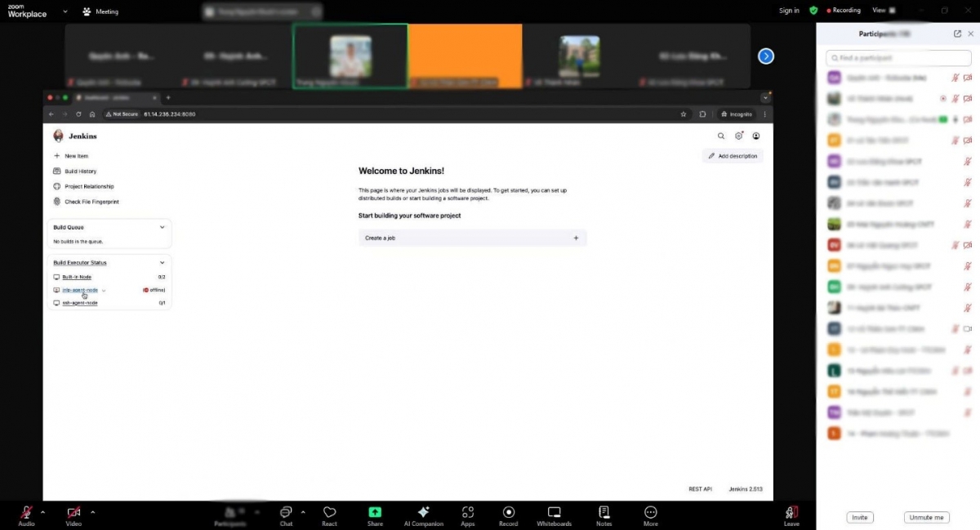Screen dimensions: 980x530
Task: Click the Zoom Workplace logo
Action: (x=27, y=11)
